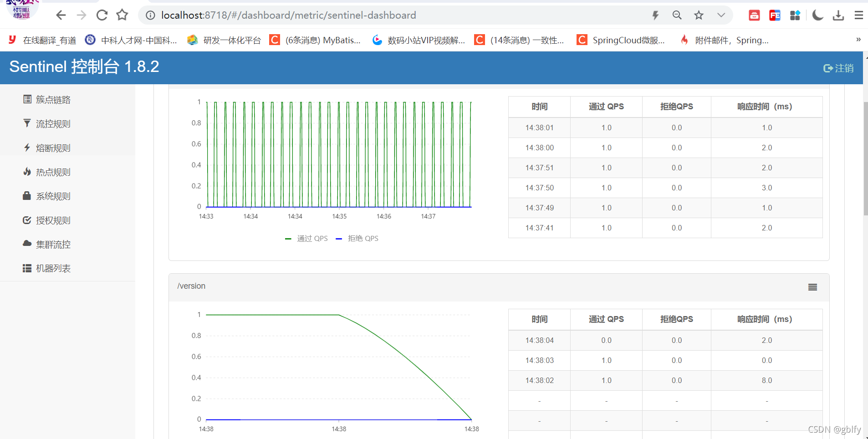Click the flame icon beside 热点规则
868x439 pixels.
point(27,172)
